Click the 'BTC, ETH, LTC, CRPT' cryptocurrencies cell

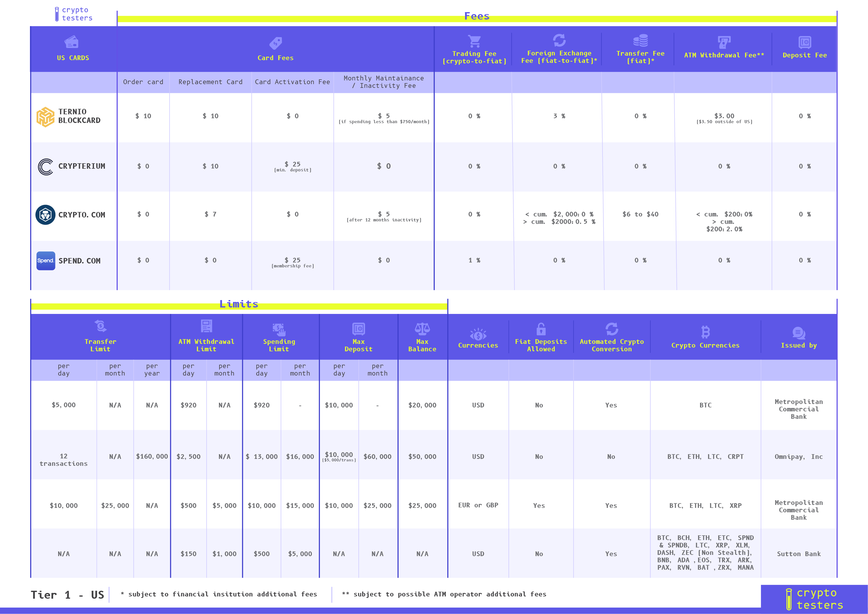click(705, 457)
